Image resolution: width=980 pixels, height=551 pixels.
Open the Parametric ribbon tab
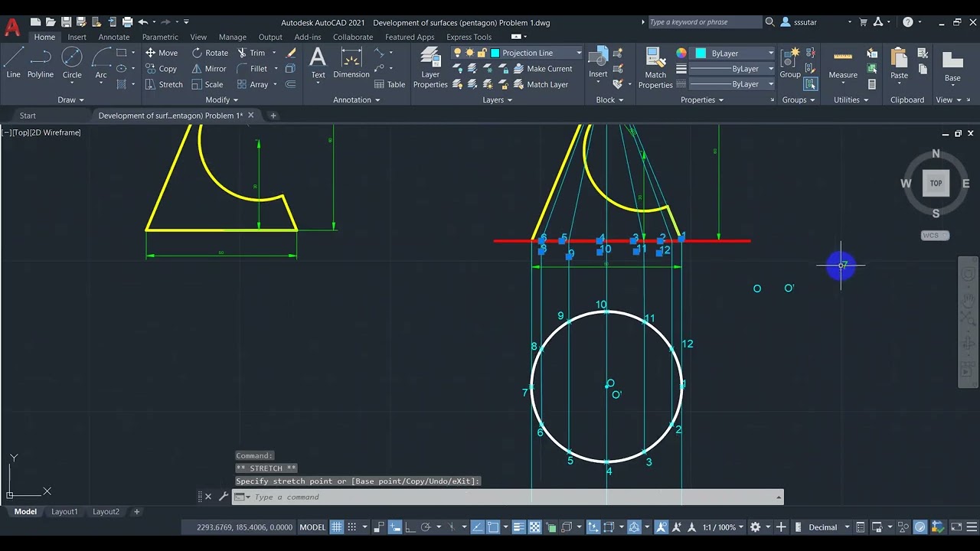pyautogui.click(x=160, y=37)
